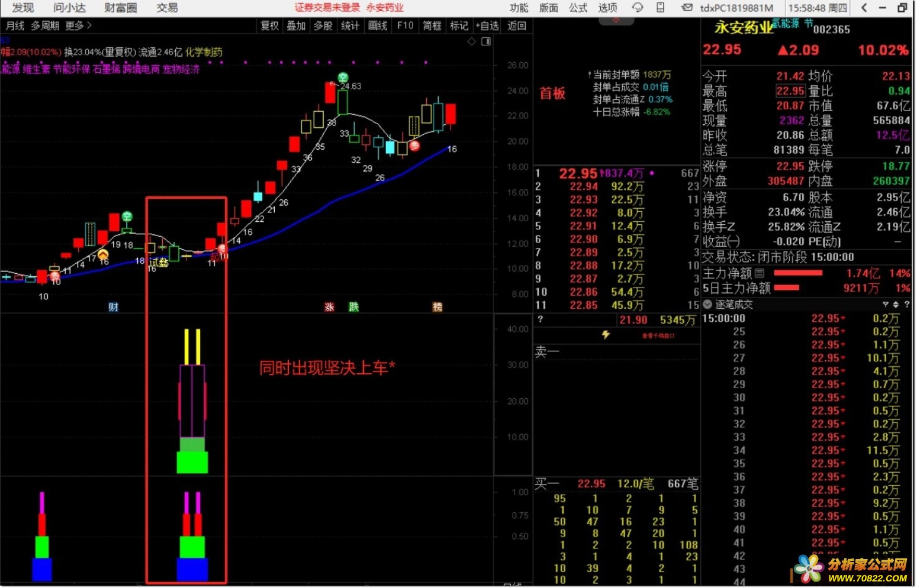The image size is (917, 588).
Task: Collapse panel using red up-chevron handle
Action: click(x=616, y=21)
